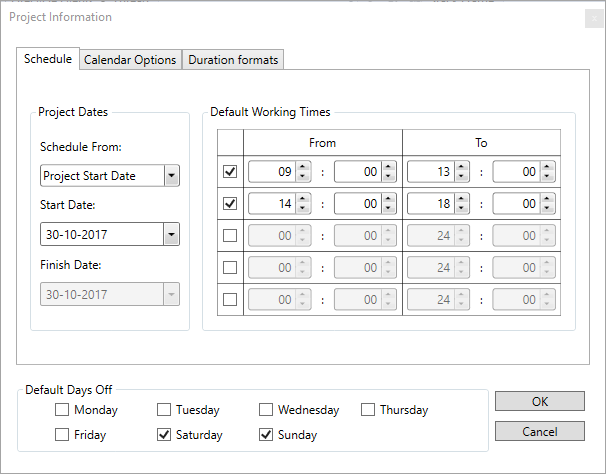Mark Monday as a default day off
Screen dimensions: 606x474
pyautogui.click(x=62, y=410)
